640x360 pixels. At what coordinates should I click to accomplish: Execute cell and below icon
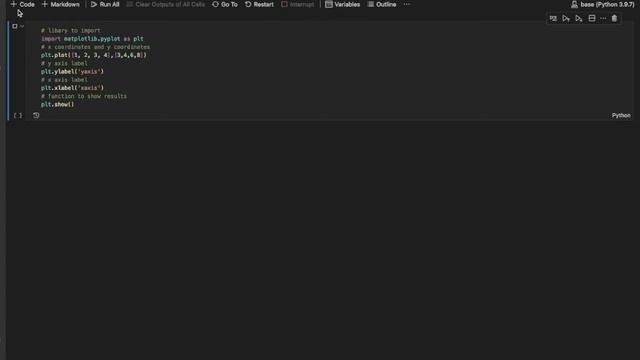click(579, 18)
